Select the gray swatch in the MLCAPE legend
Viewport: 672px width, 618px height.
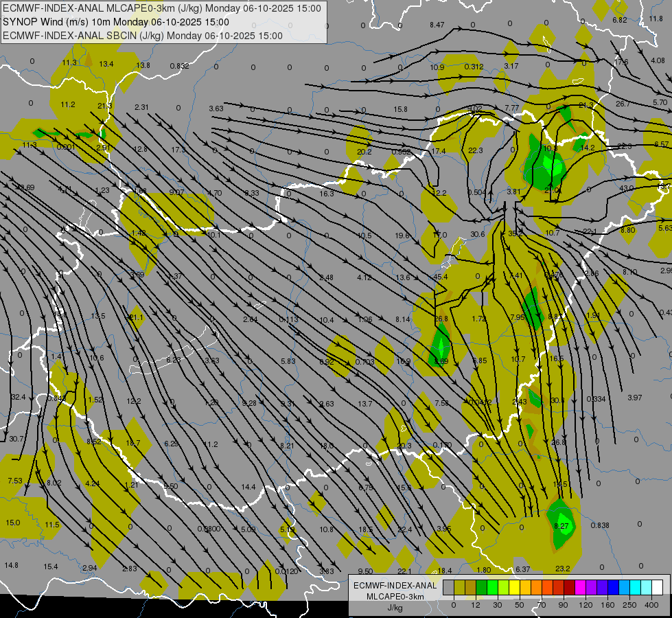(x=448, y=587)
